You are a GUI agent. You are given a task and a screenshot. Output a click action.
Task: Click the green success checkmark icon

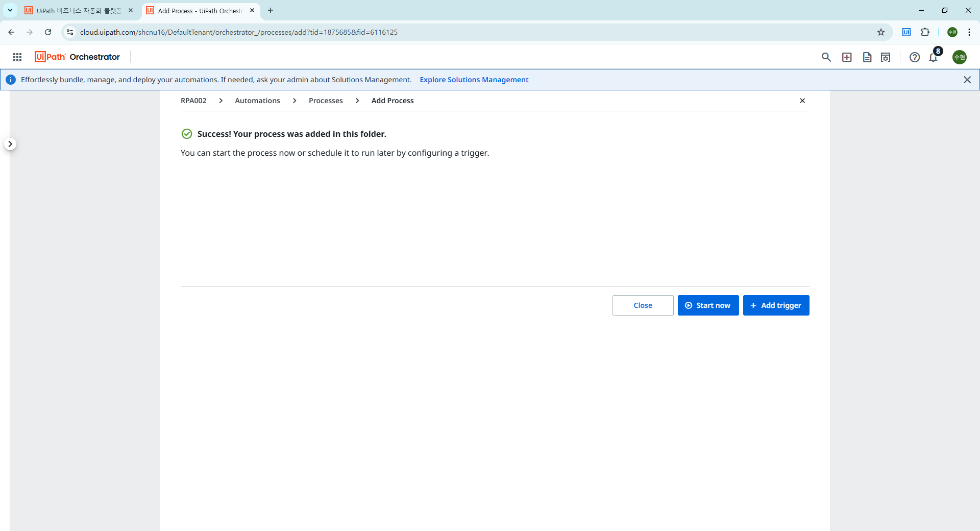187,134
